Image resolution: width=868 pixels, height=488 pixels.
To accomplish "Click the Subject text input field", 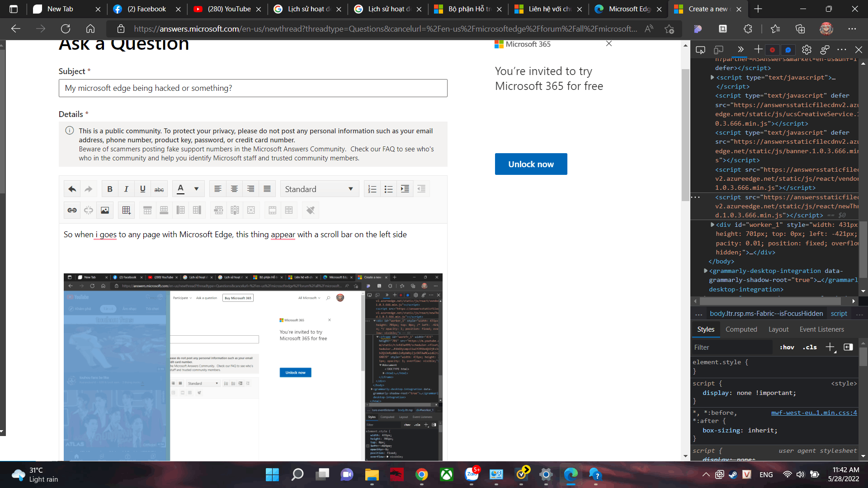I will (253, 88).
